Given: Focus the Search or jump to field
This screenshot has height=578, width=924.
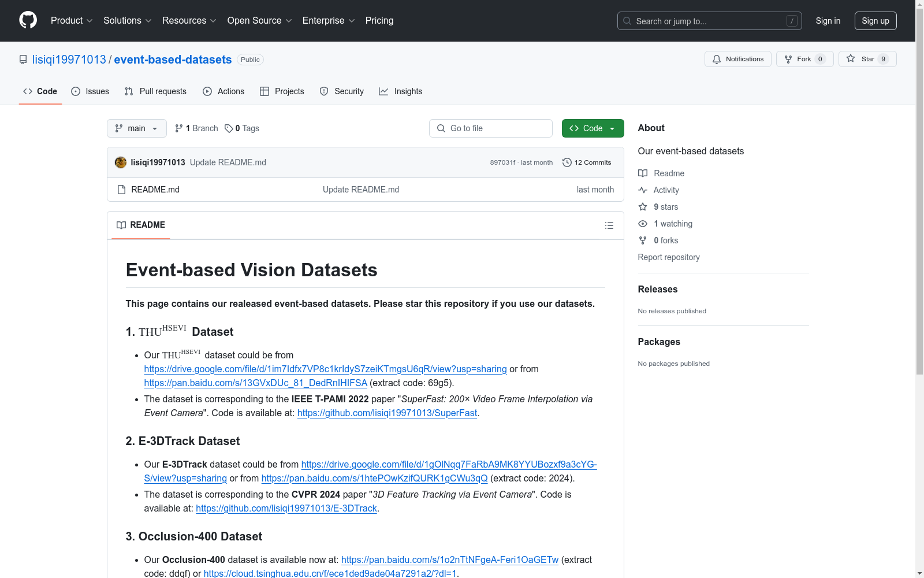Looking at the screenshot, I should pyautogui.click(x=709, y=21).
